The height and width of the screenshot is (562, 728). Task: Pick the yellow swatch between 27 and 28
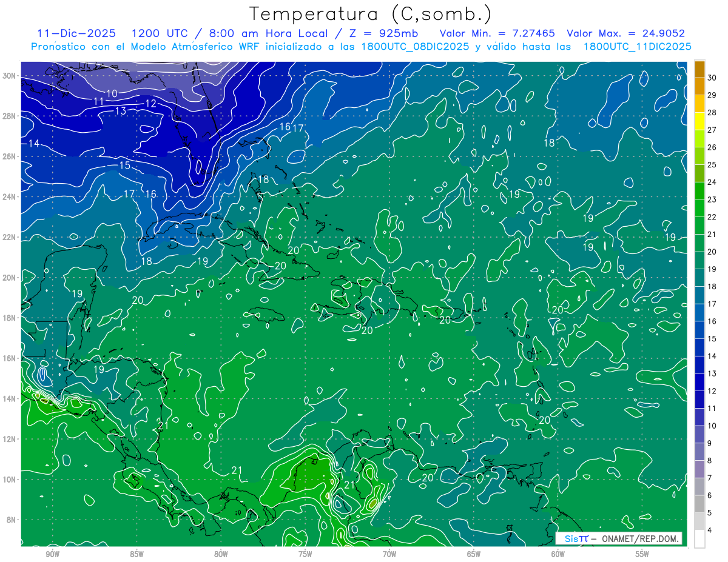[x=699, y=121]
